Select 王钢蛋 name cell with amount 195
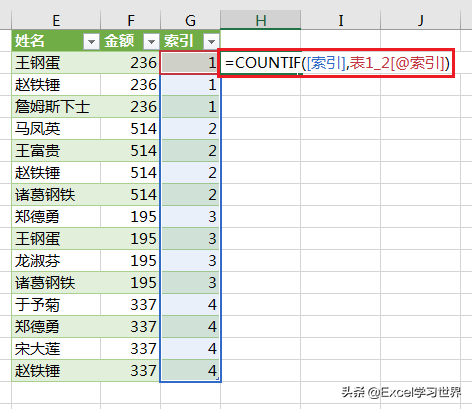The height and width of the screenshot is (409, 472). click(56, 239)
